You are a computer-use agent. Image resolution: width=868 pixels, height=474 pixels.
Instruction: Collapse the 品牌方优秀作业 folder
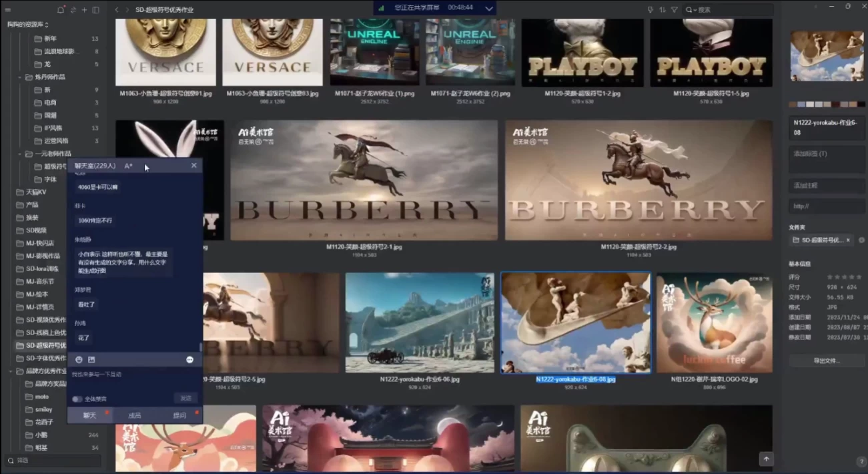coord(11,371)
